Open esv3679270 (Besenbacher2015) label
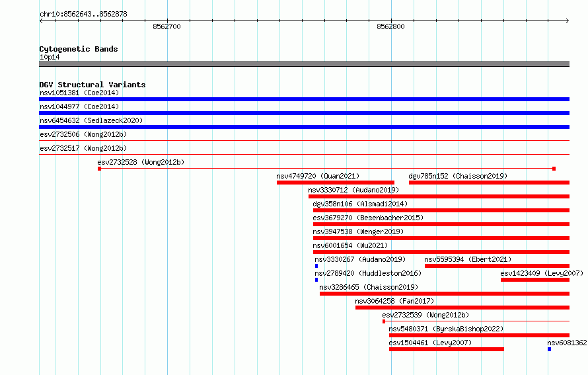Screen dimensions: 588x375 (x=368, y=218)
